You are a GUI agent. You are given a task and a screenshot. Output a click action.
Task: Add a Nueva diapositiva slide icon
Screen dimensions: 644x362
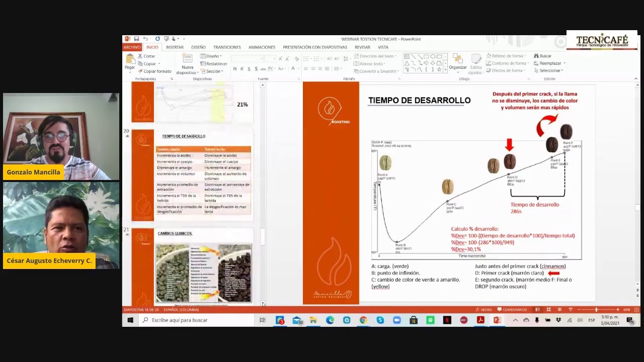(188, 57)
